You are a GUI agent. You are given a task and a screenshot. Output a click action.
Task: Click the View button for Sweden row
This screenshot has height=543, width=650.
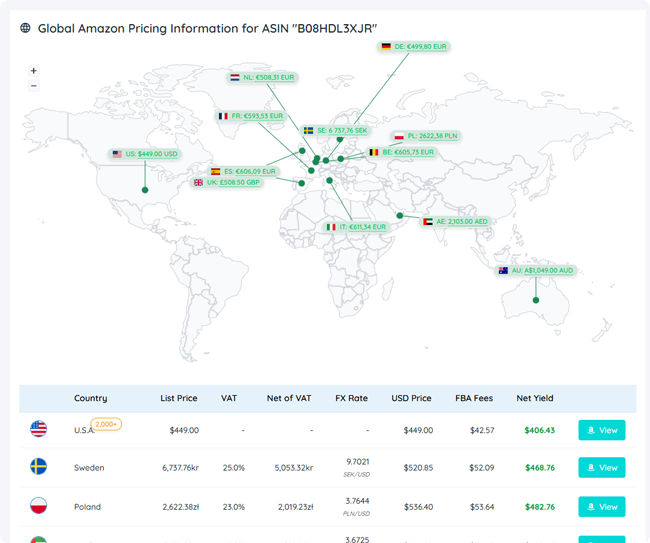pos(601,468)
